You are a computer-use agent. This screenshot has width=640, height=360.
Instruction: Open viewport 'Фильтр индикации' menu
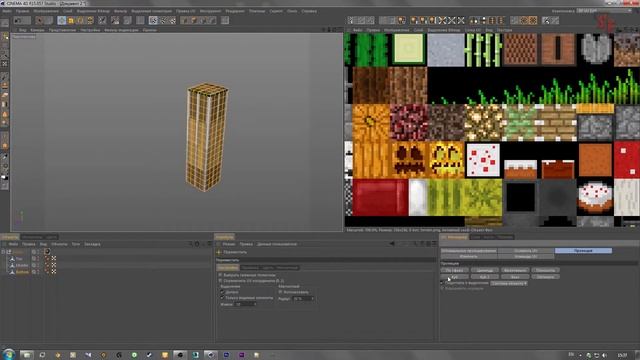coord(121,30)
